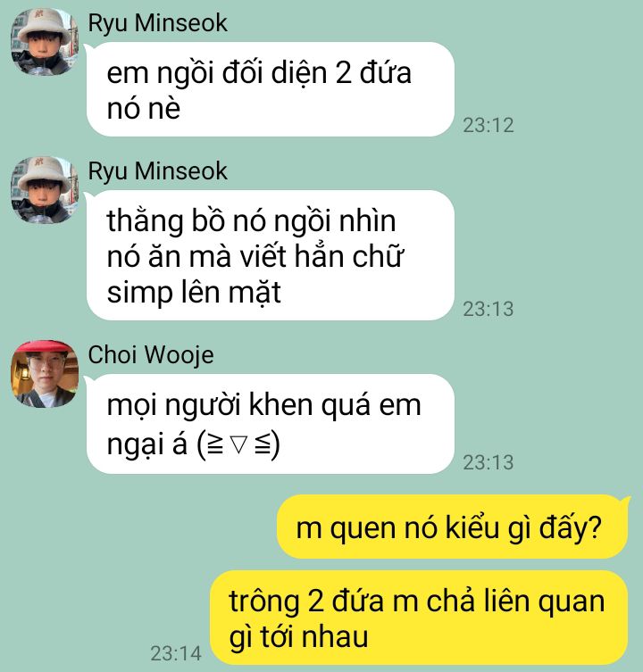The height and width of the screenshot is (672, 643).
Task: Click the 23:13 timestamp beside the simp message
Action: tap(489, 309)
